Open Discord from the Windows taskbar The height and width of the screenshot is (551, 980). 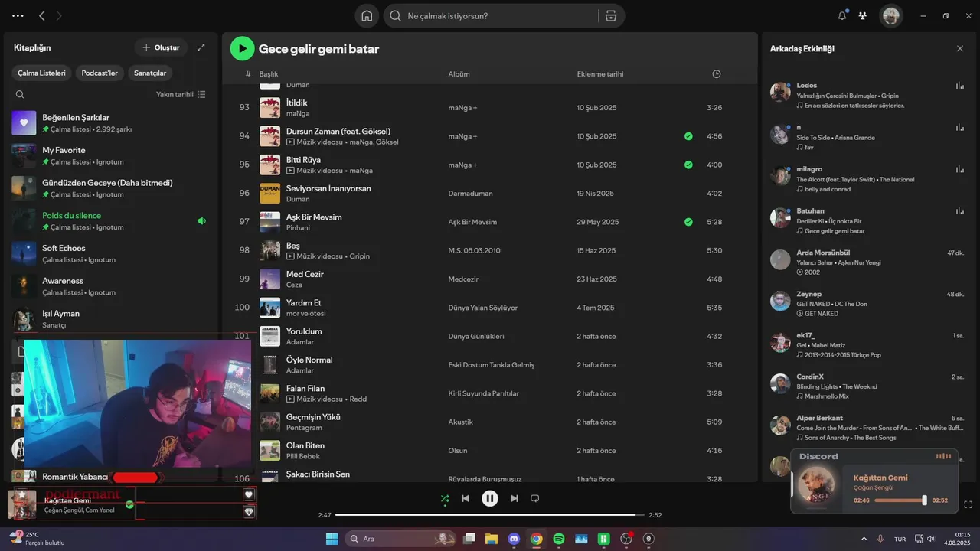coord(514,539)
